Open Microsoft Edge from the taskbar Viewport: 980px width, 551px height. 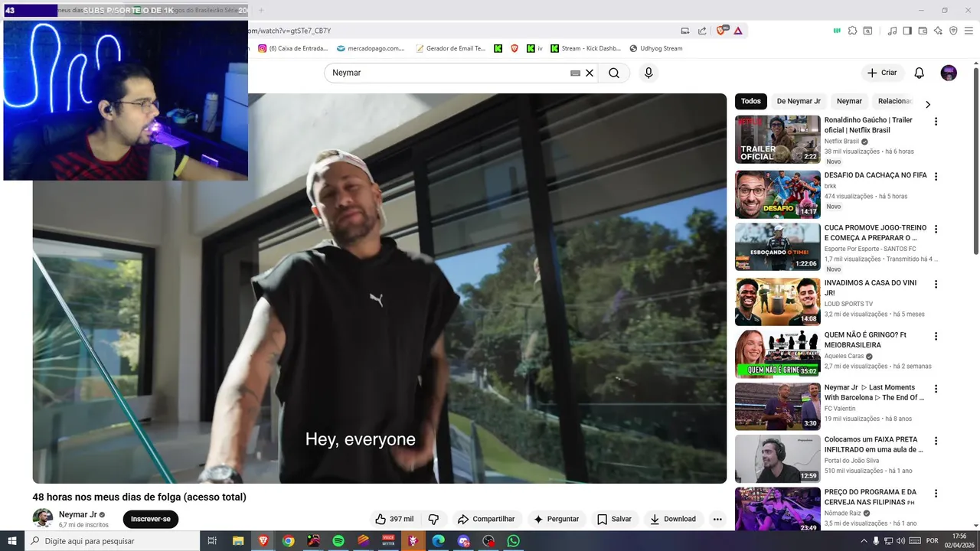pos(438,541)
